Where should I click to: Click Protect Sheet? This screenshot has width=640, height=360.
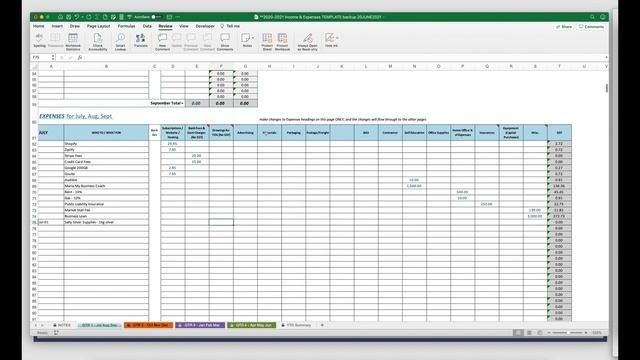pos(267,41)
